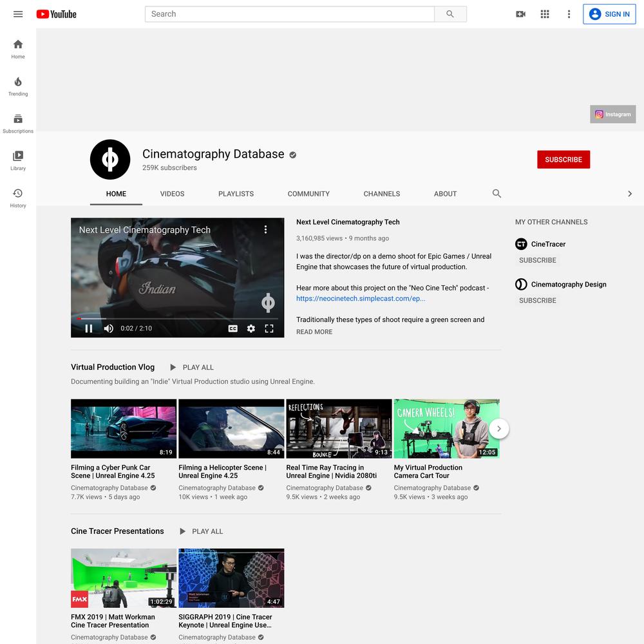
Task: Pause the featured video
Action: coord(89,328)
